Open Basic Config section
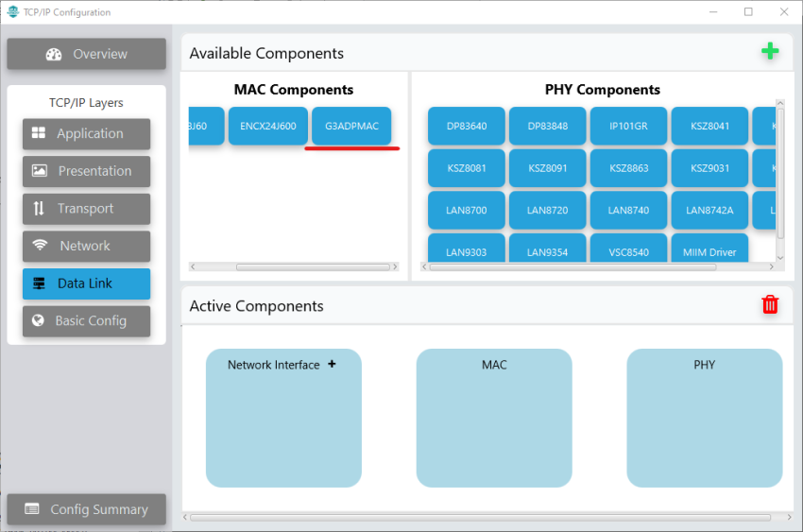Screen dimensions: 803x532 point(86,321)
